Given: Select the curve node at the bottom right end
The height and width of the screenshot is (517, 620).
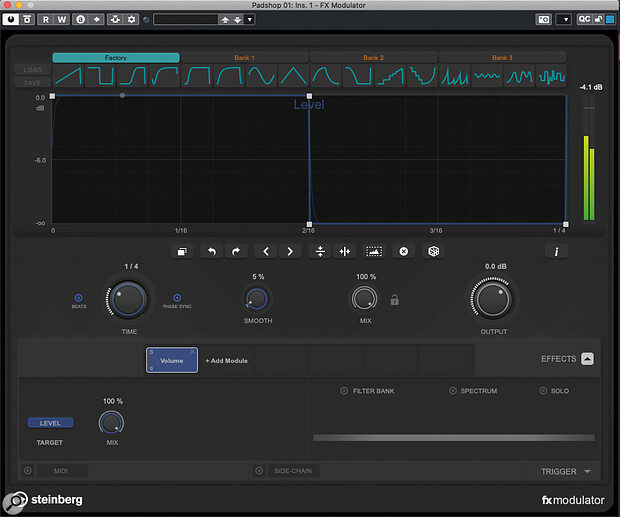Looking at the screenshot, I should [x=566, y=224].
